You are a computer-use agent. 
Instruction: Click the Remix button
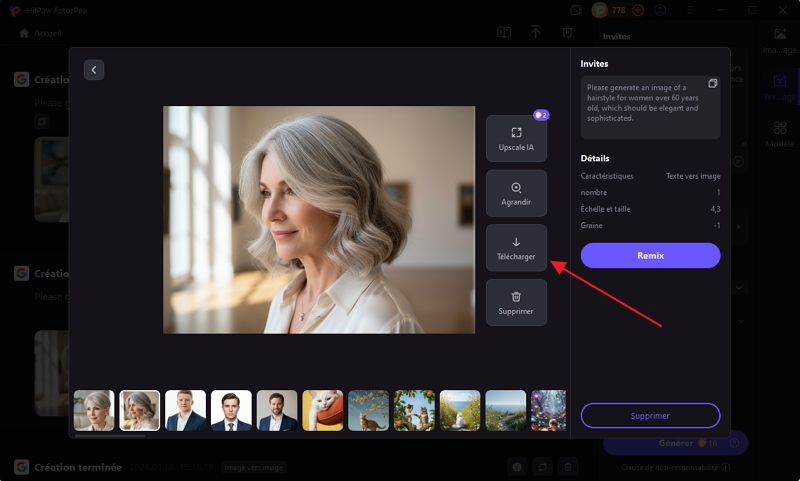click(x=650, y=255)
